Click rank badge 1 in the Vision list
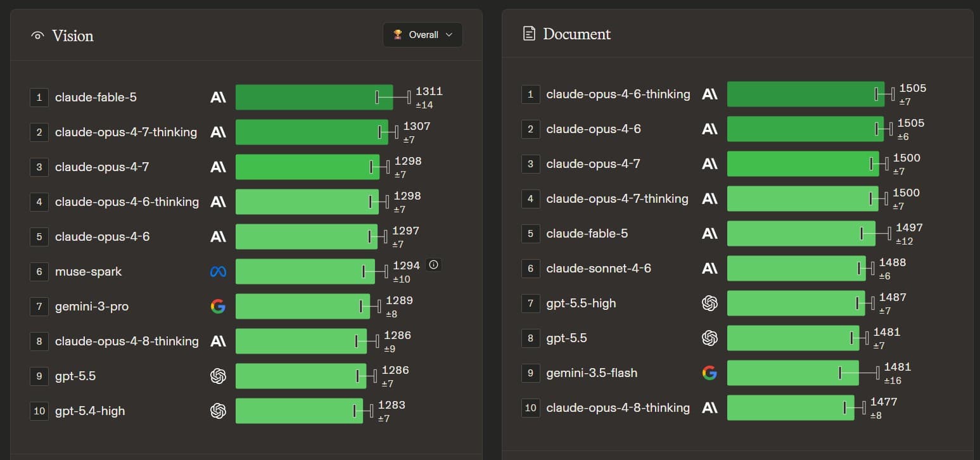Image resolution: width=980 pixels, height=460 pixels. (39, 98)
